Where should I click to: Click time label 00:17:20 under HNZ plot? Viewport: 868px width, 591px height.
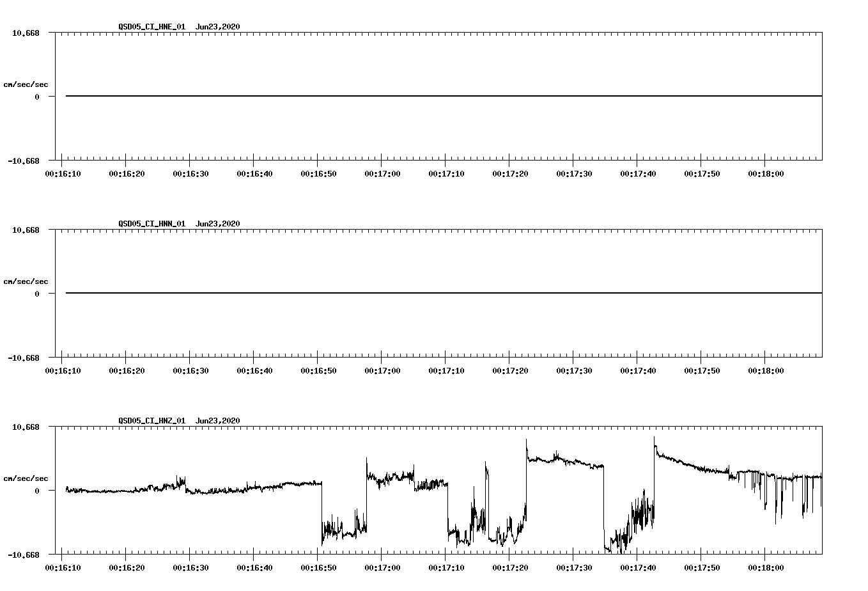click(x=510, y=568)
